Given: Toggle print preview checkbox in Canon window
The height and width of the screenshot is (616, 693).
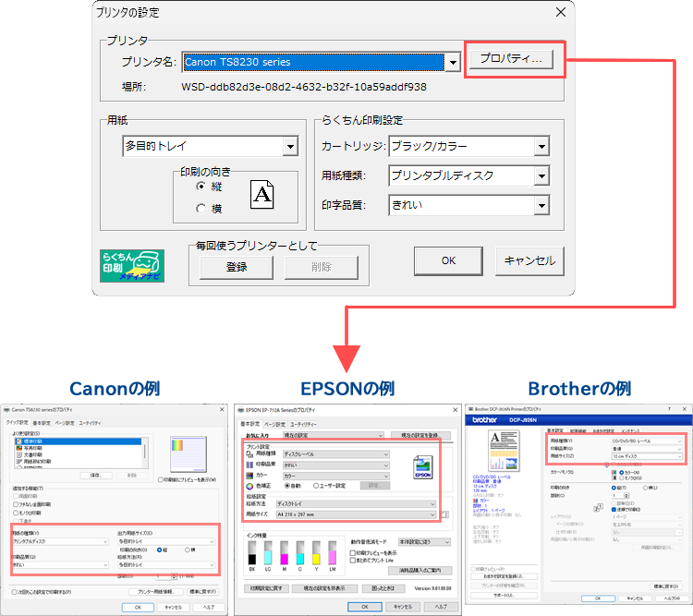Looking at the screenshot, I should (x=161, y=480).
